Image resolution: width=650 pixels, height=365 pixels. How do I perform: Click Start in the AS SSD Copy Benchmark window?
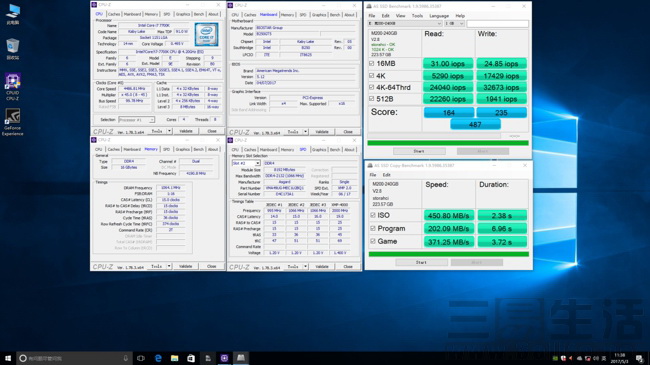click(421, 263)
